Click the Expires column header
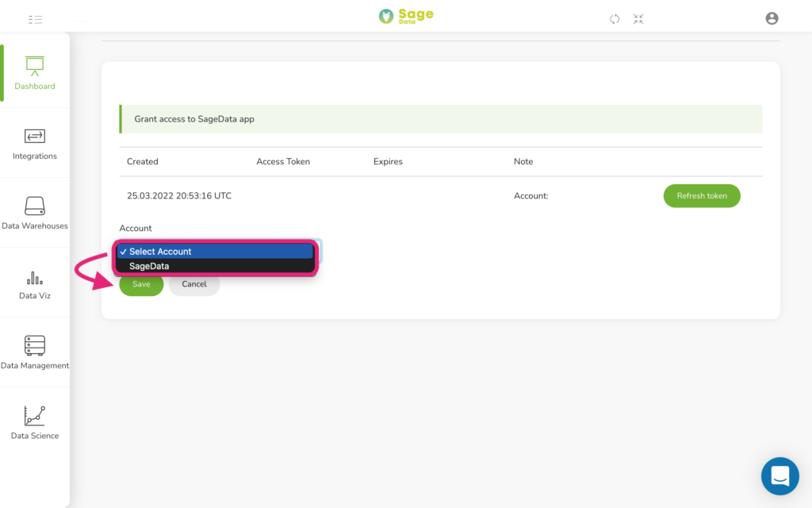 388,162
